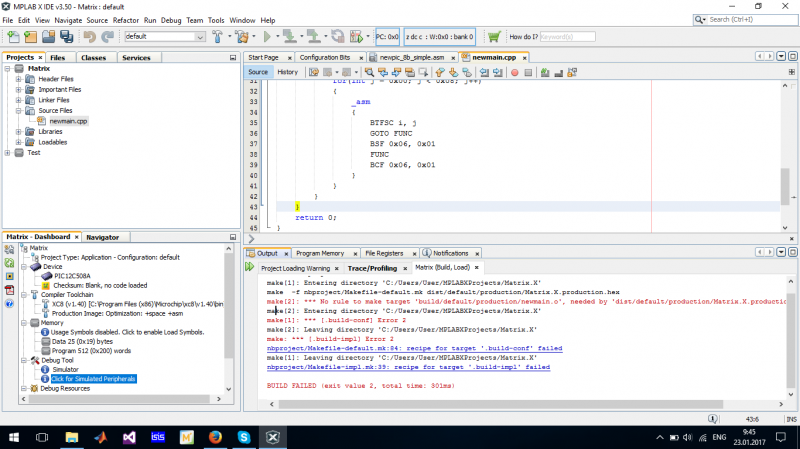Viewport: 800px width, 449px height.
Task: Click the Next Bookmark editor icon
Action: (x=453, y=72)
